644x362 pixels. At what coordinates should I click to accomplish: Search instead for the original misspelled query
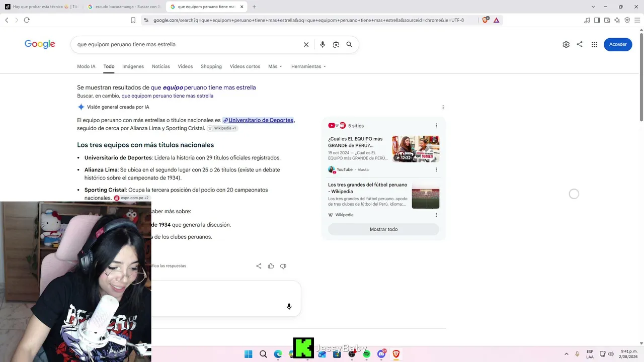pyautogui.click(x=167, y=96)
